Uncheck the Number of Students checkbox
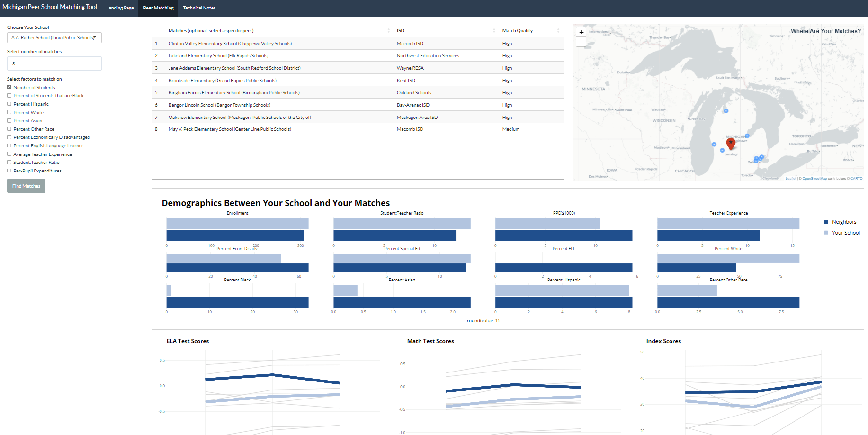This screenshot has height=435, width=868. pyautogui.click(x=9, y=87)
